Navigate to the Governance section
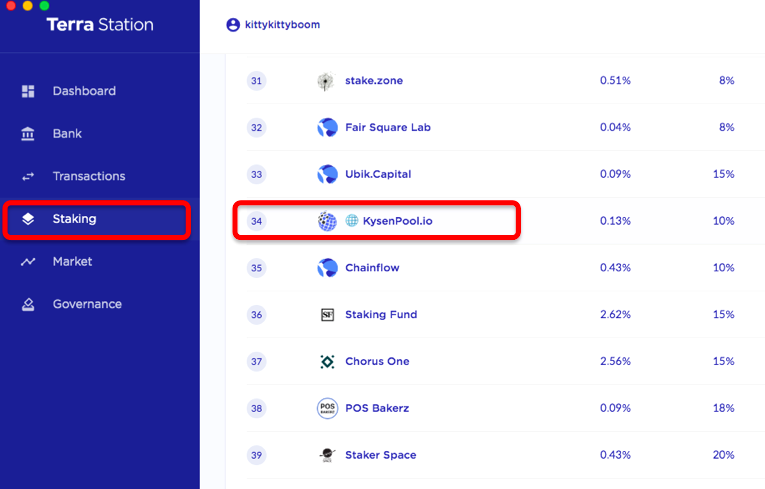The height and width of the screenshot is (489, 765). coord(87,304)
